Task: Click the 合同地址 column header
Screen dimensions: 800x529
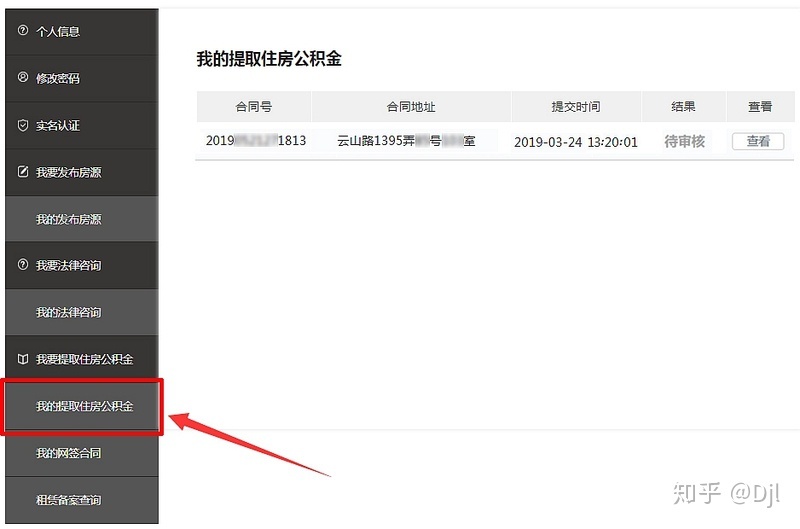Action: (411, 107)
